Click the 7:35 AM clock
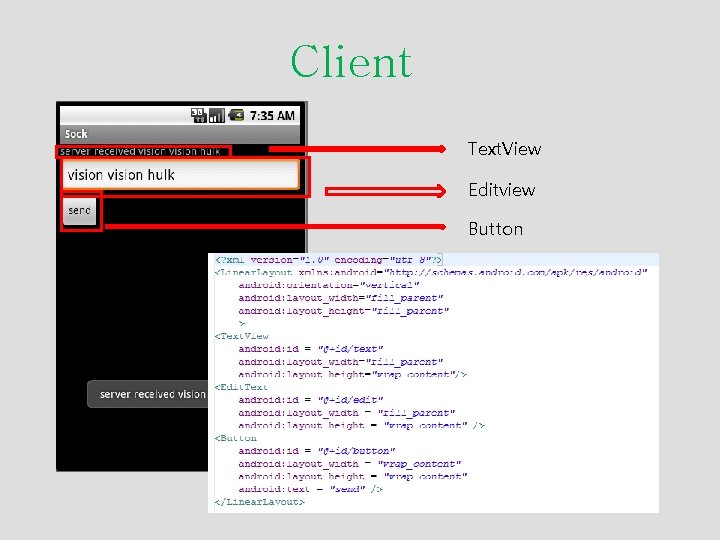The image size is (720, 540). coord(272,116)
